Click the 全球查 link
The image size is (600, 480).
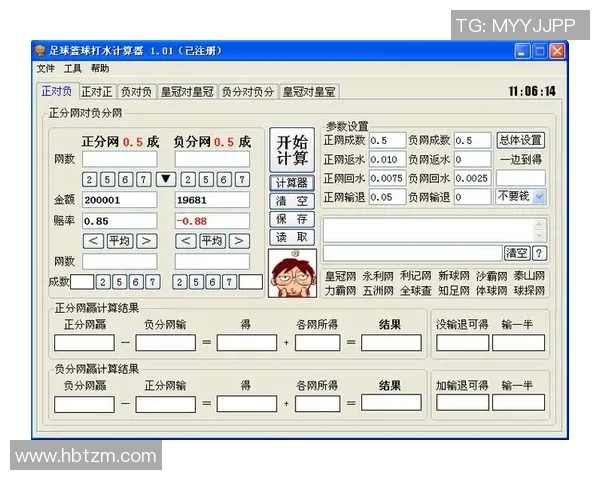416,291
